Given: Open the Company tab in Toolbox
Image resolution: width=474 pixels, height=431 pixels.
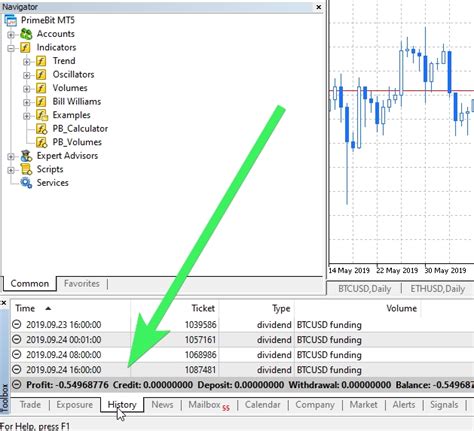Looking at the screenshot, I should (x=315, y=404).
